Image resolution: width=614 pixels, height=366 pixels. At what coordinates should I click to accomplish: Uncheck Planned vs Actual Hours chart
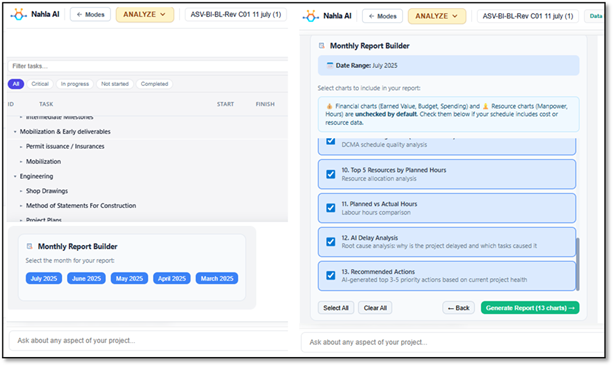(x=331, y=208)
